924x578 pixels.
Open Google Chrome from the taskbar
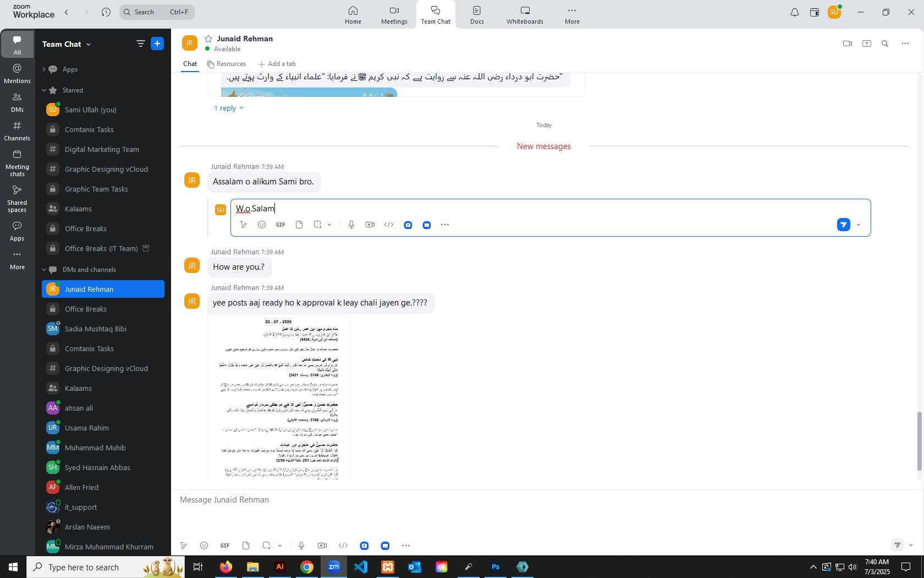pos(307,567)
